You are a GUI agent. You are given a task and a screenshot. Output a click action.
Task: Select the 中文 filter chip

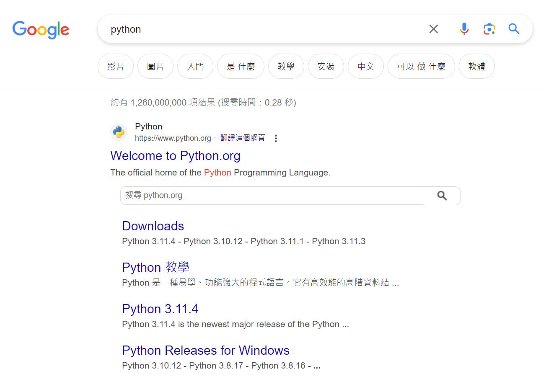pos(366,66)
